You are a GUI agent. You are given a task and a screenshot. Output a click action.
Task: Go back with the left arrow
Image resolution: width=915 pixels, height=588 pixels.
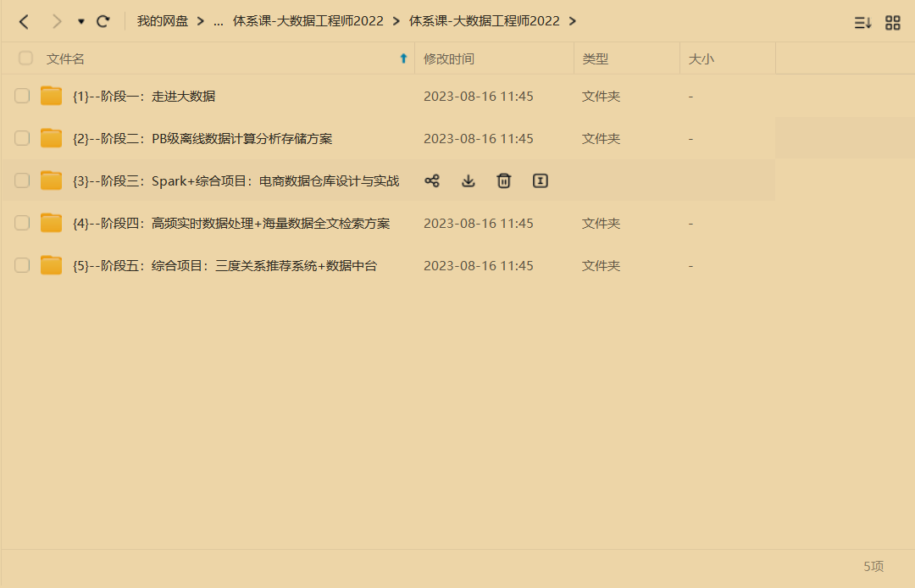point(24,22)
